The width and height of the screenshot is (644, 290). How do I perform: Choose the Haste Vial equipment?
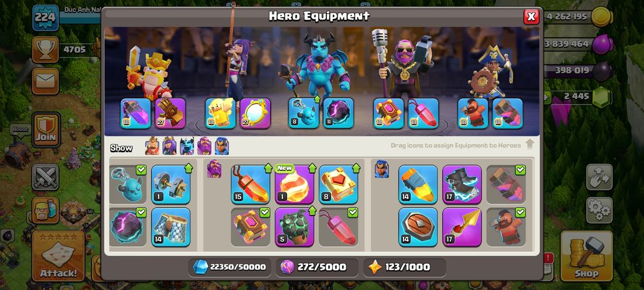click(x=418, y=184)
